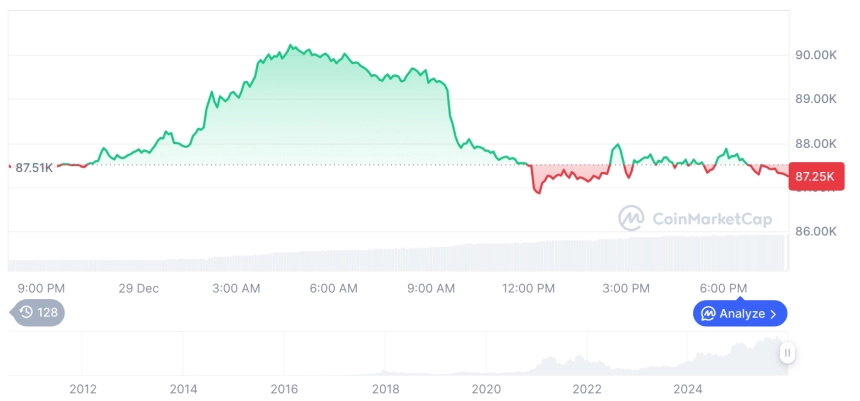The height and width of the screenshot is (401, 860).
Task: Click the highest peak of the price line
Action: coord(290,46)
